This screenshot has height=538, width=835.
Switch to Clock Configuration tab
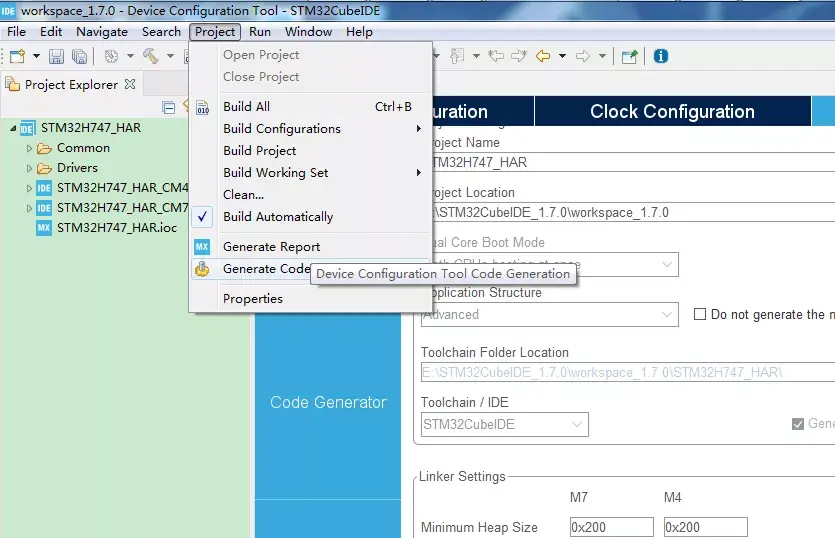[x=673, y=111]
